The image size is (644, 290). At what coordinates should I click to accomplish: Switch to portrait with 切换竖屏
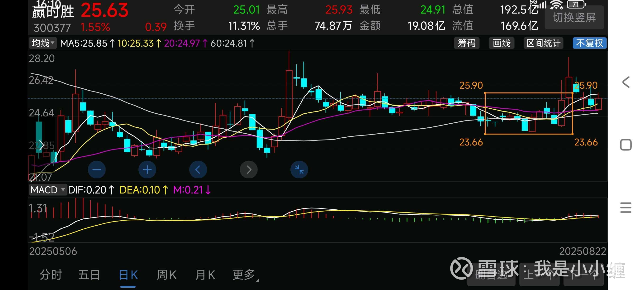[x=574, y=18]
